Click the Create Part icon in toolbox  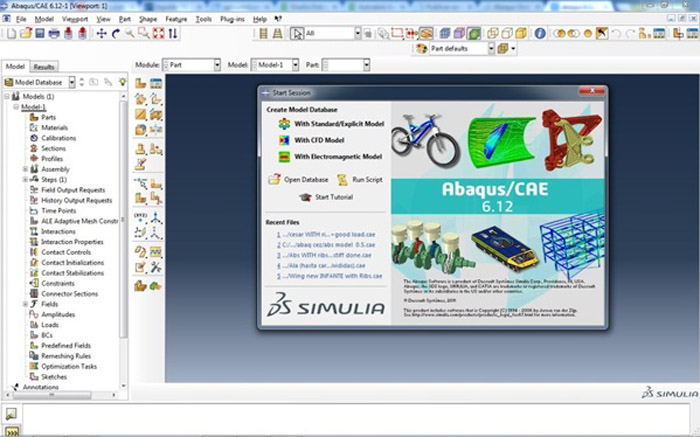pos(141,83)
